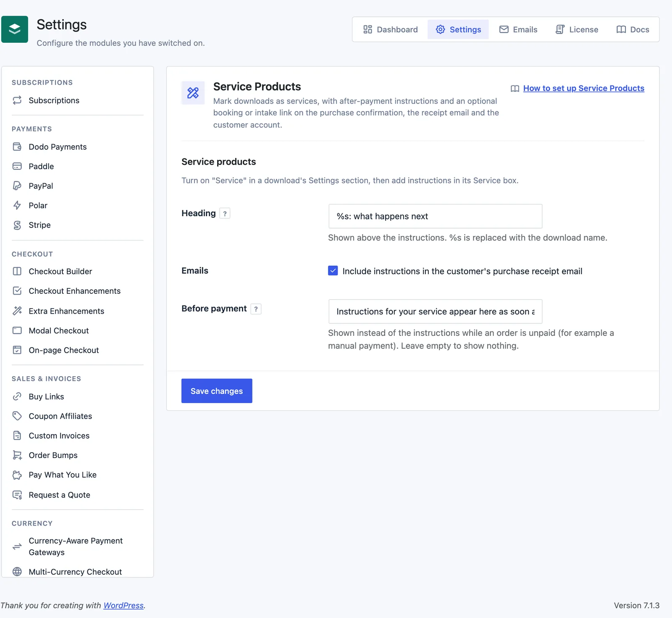Click the Modal Checkout window icon
672x618 pixels.
point(17,330)
